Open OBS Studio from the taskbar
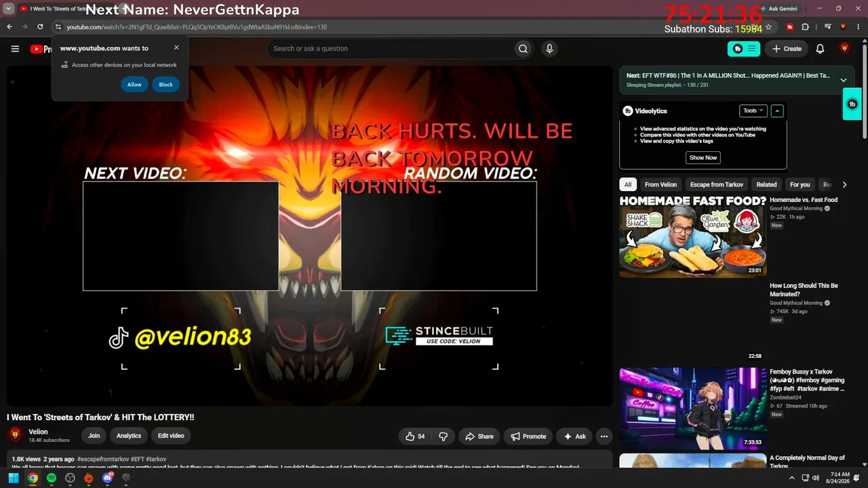 (x=70, y=478)
